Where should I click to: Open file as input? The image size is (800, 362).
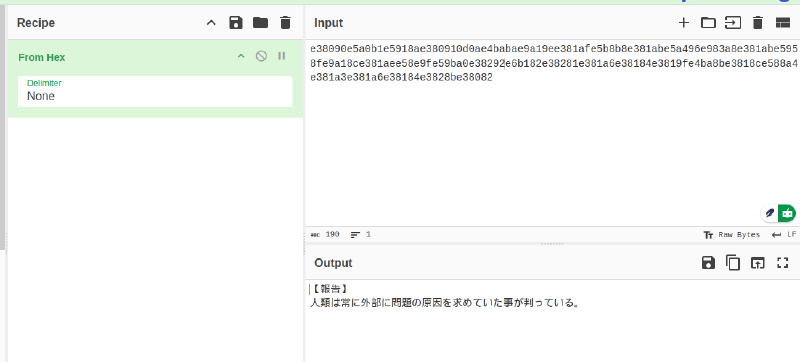(x=733, y=22)
